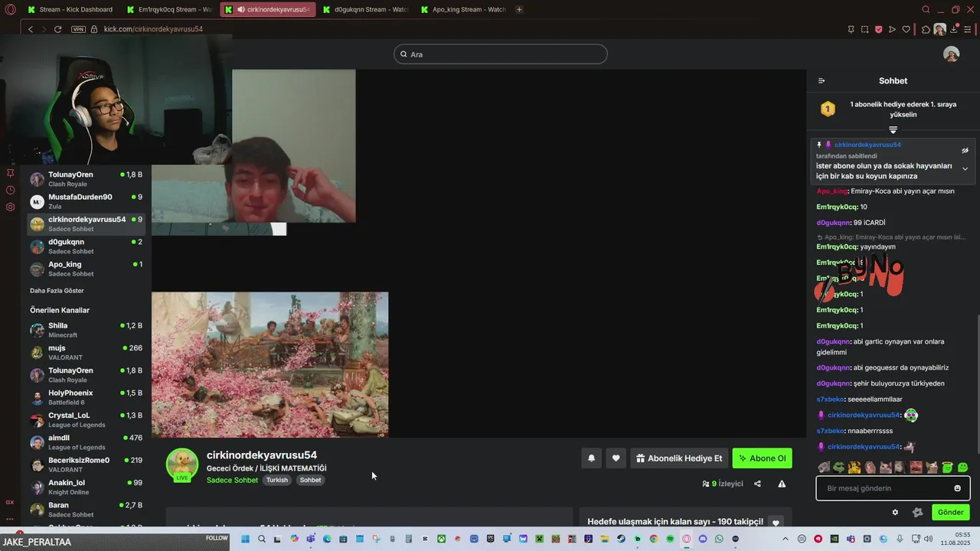
Task: Open the recommended channel Anakin_lol
Action: (86, 487)
